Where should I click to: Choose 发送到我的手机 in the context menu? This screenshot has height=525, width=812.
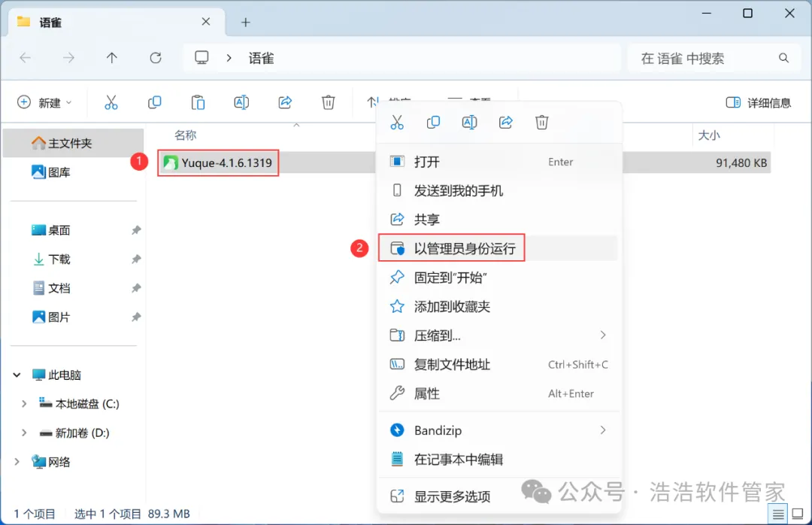click(x=500, y=191)
